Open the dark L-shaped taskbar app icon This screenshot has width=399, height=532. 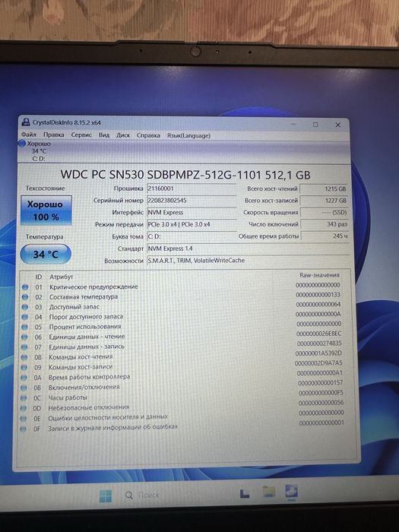245,494
